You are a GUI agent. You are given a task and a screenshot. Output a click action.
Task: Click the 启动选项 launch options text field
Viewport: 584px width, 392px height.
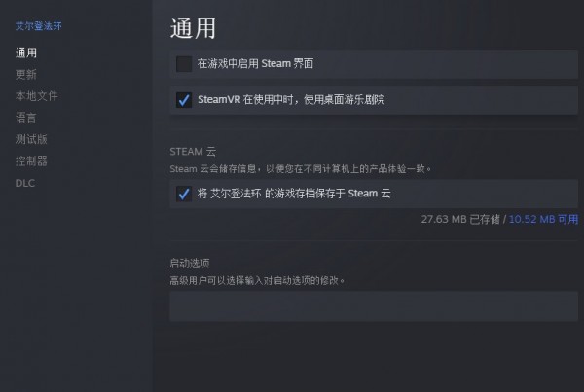coord(373,306)
